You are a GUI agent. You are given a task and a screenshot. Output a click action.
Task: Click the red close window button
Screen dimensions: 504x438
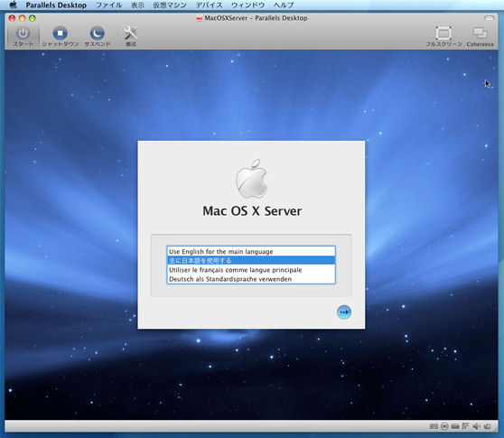pyautogui.click(x=13, y=18)
